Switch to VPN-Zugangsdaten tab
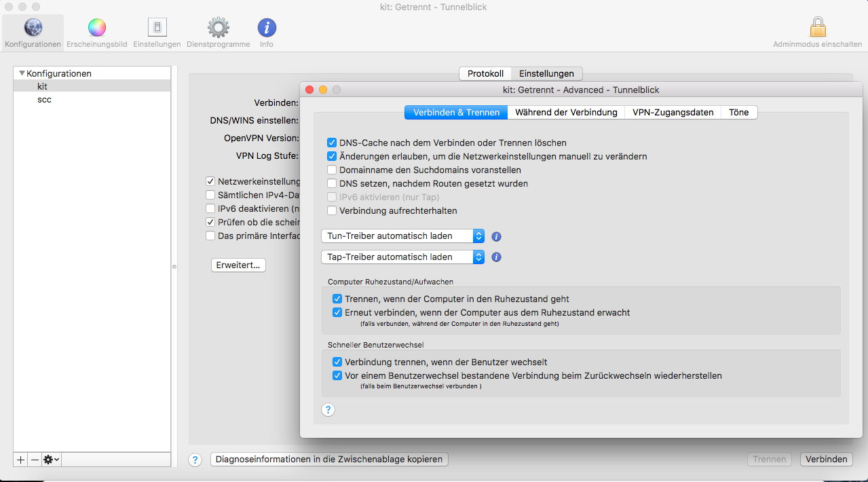 pyautogui.click(x=673, y=113)
